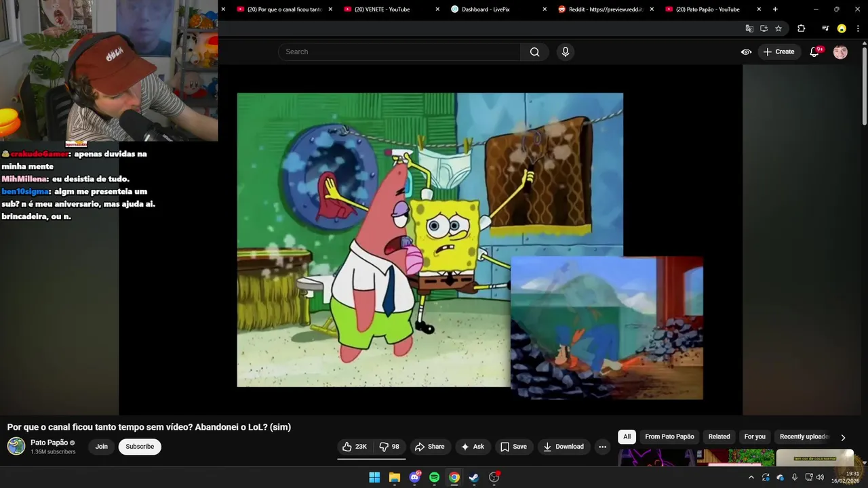The image size is (868, 488).
Task: Open File Explorer from taskbar
Action: coord(395,477)
